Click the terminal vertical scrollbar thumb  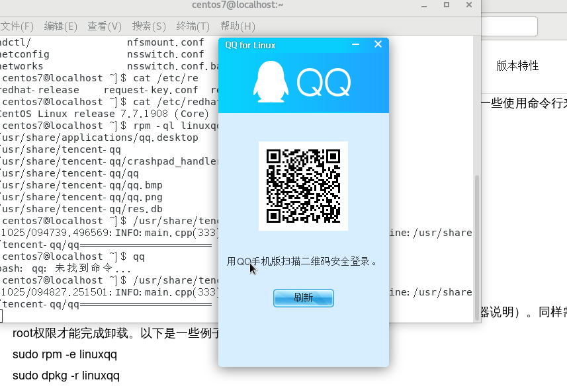pyautogui.click(x=477, y=247)
